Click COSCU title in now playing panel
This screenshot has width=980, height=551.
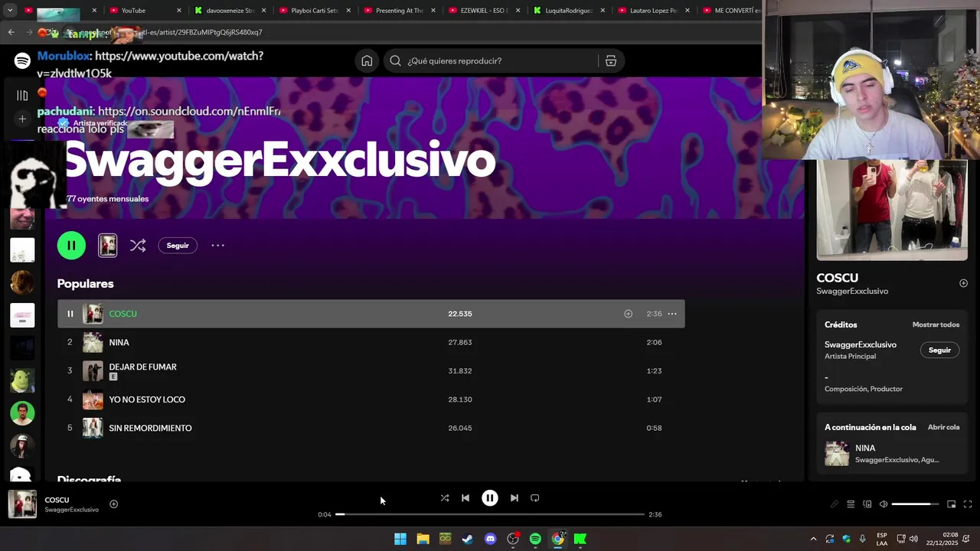point(837,278)
